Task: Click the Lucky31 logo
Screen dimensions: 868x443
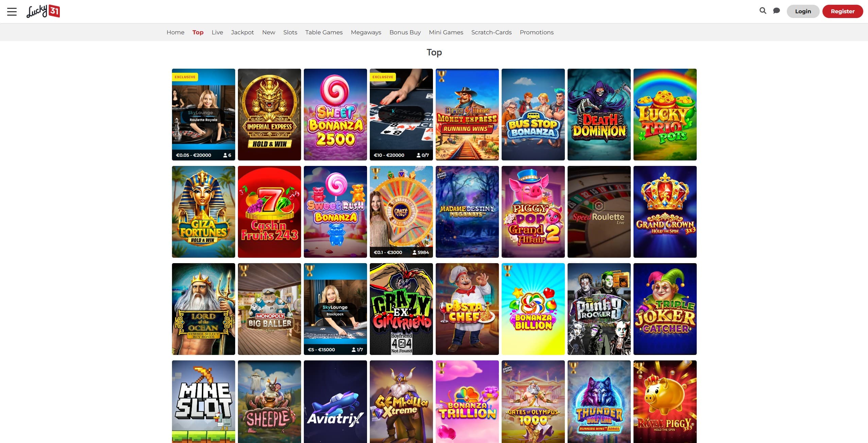Action: (x=43, y=11)
